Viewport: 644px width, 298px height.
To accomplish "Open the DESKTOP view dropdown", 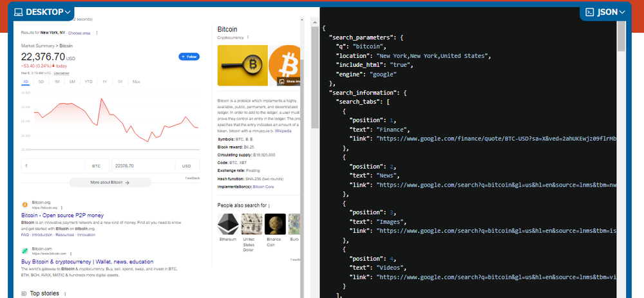I will 43,12.
